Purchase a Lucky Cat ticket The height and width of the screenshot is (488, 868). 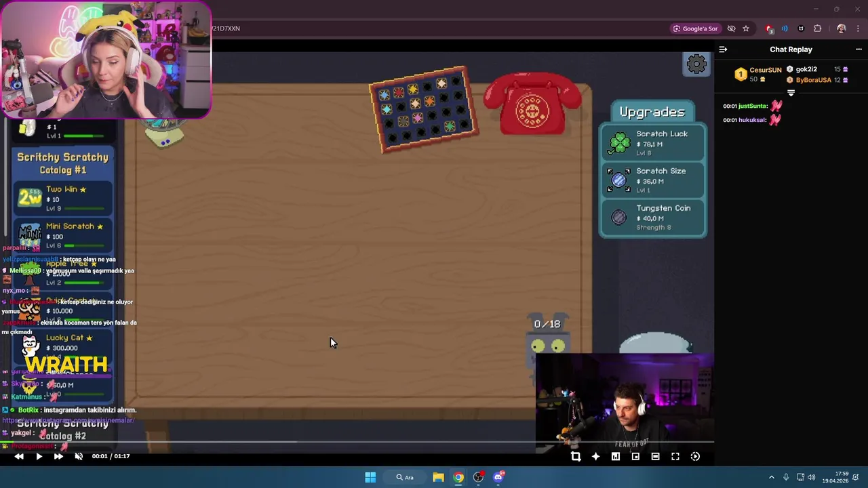(62, 347)
